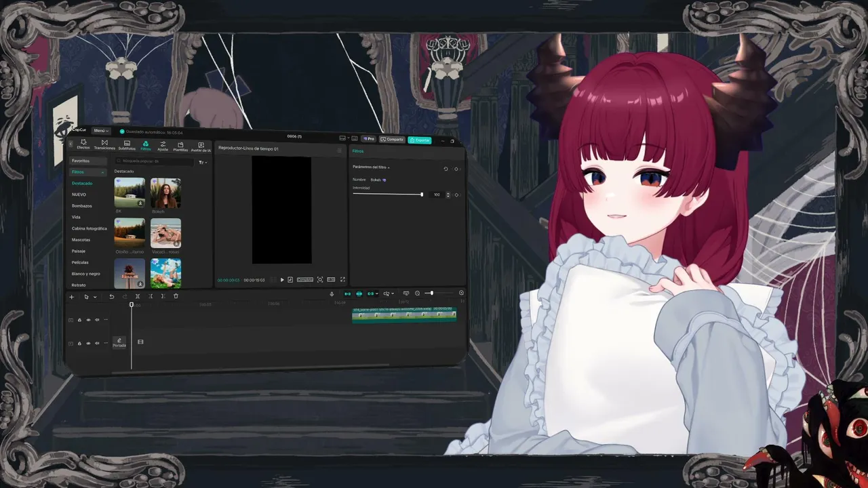This screenshot has width=868, height=488.
Task: Open the filter sort dropdown beside search
Action: [203, 163]
